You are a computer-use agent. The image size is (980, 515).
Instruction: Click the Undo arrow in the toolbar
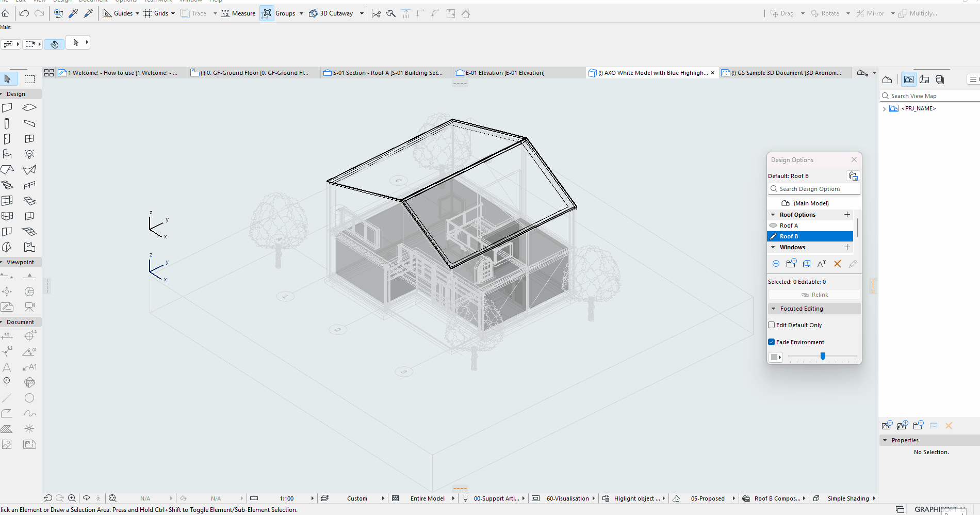pyautogui.click(x=24, y=13)
